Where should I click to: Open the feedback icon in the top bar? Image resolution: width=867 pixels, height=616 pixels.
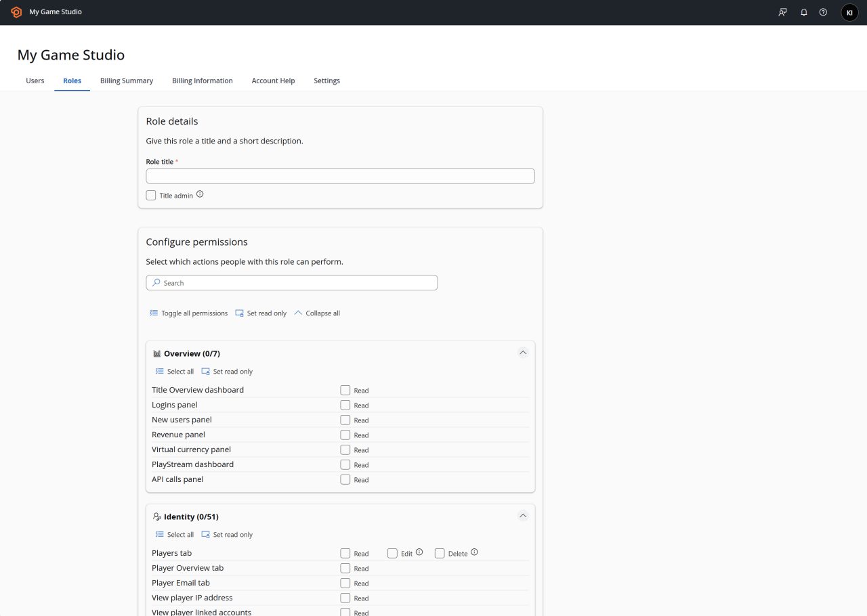782,12
